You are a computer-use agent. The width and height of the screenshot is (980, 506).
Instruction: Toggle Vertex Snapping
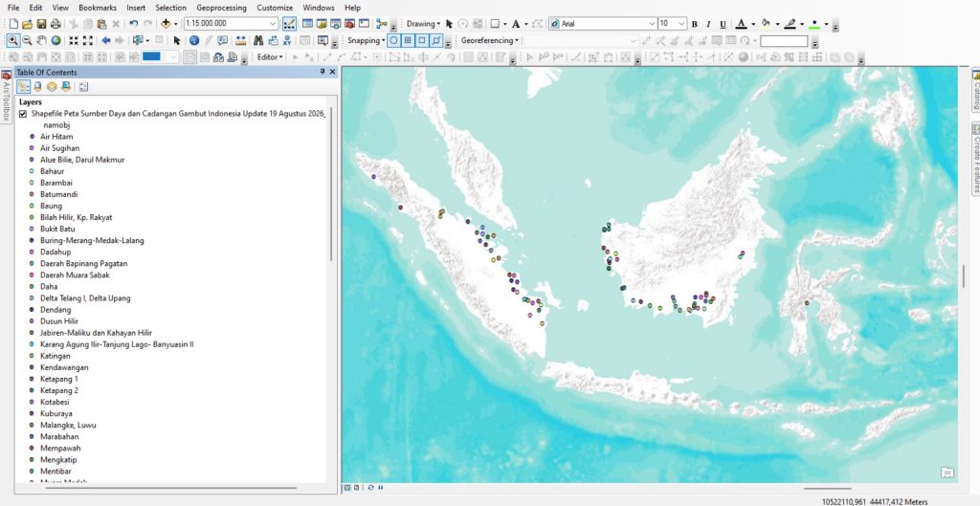pos(422,40)
